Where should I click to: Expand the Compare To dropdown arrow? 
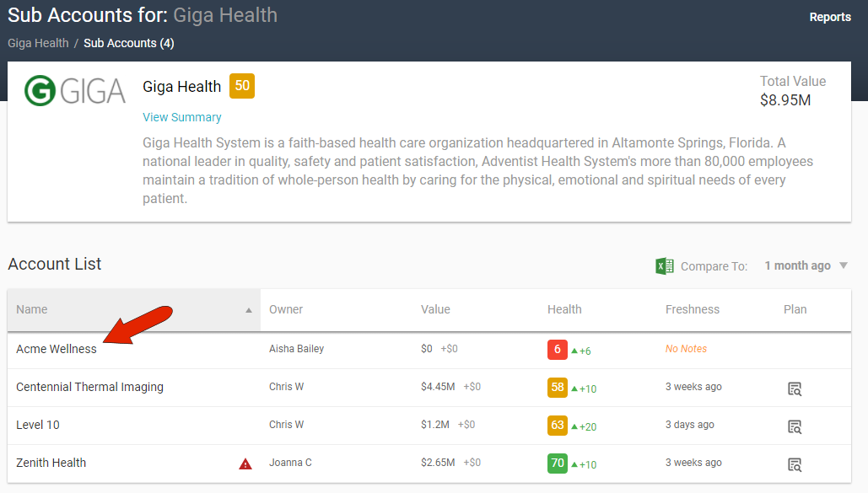pyautogui.click(x=843, y=266)
